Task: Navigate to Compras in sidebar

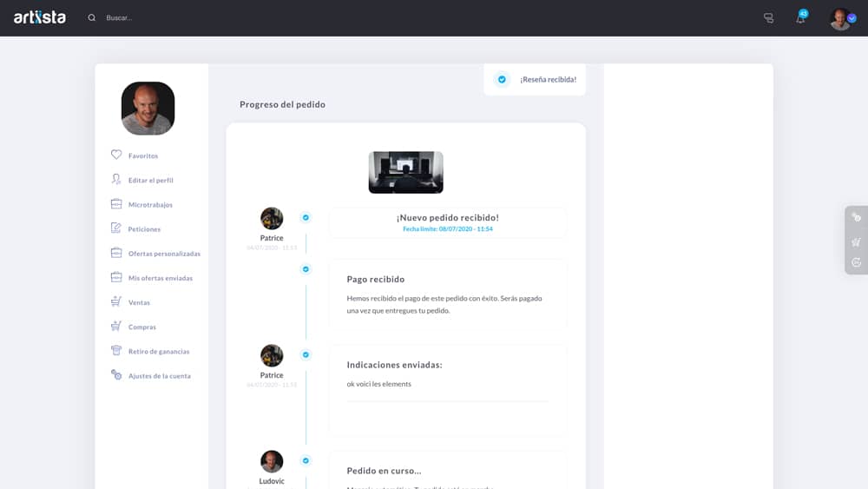Action: tap(142, 327)
